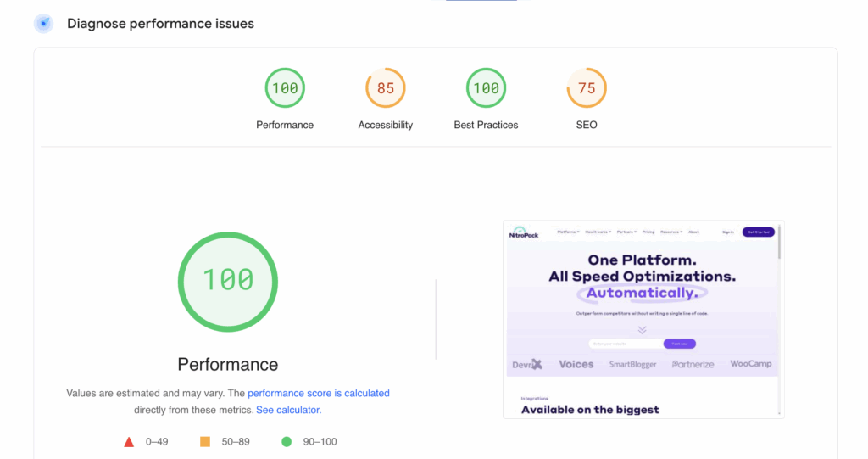The height and width of the screenshot is (459, 868).
Task: Open the Performance score gauge (100)
Action: (285, 87)
